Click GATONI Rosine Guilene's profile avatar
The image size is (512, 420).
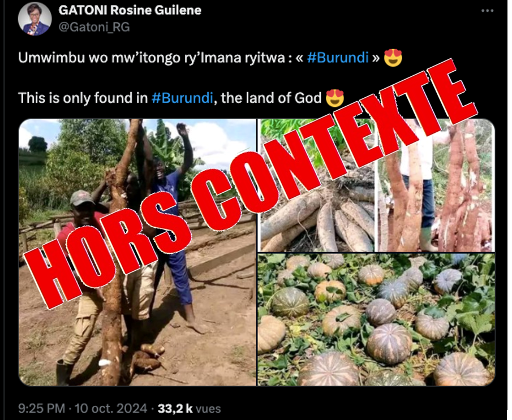tap(35, 19)
